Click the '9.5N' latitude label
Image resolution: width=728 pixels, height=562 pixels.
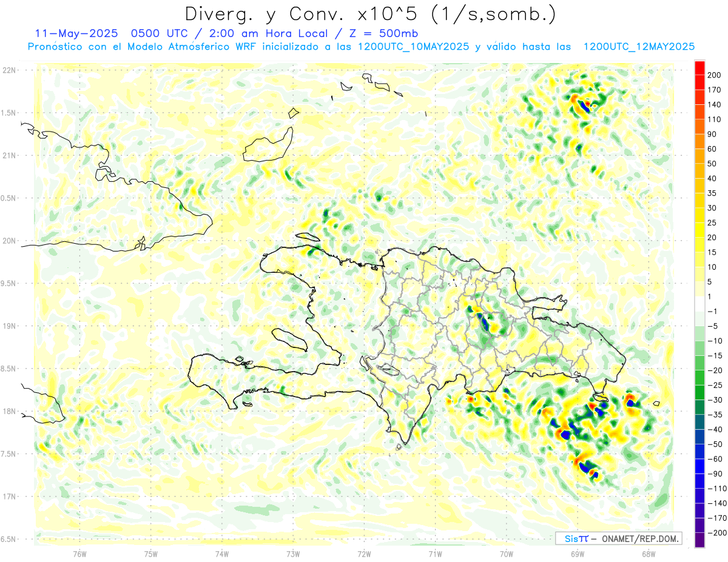9,283
